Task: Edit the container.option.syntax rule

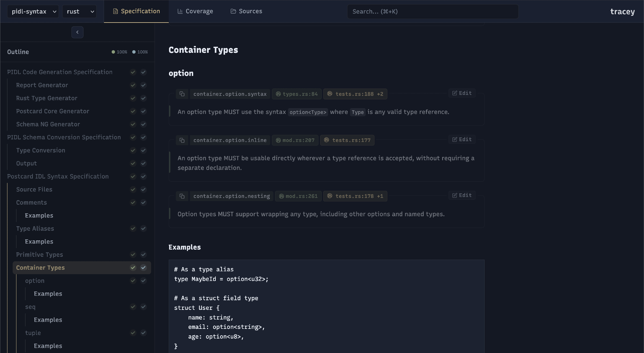Action: [462, 93]
